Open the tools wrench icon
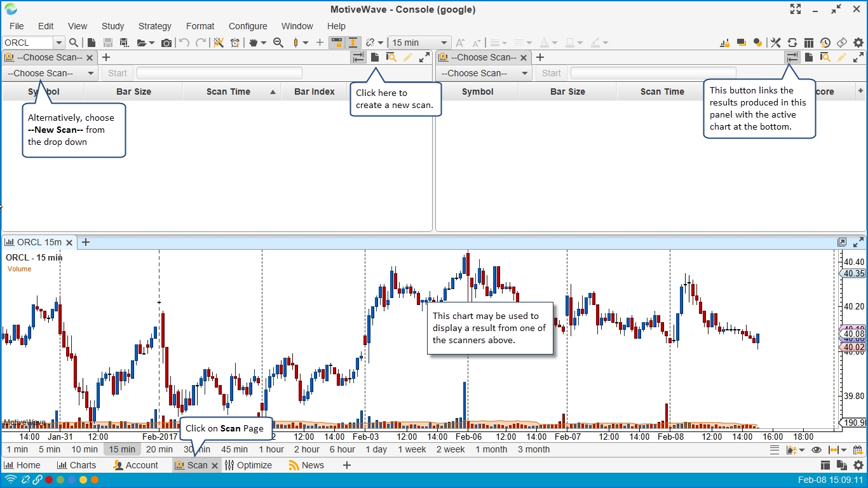This screenshot has height=488, width=868. click(776, 43)
